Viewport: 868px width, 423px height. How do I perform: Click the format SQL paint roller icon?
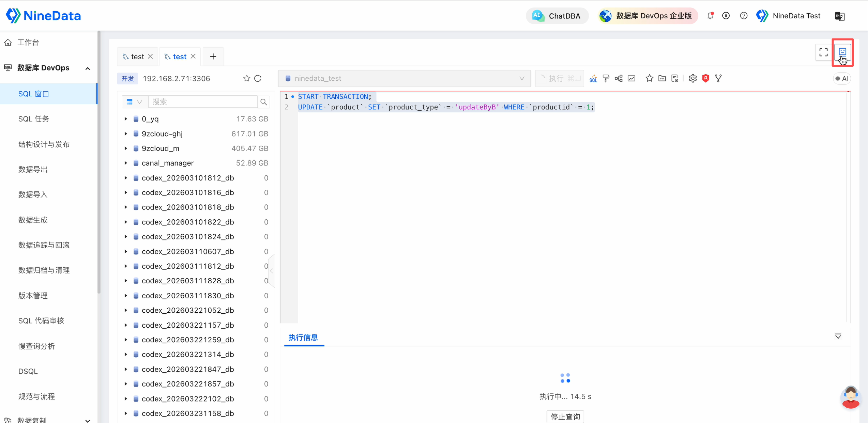tap(606, 78)
